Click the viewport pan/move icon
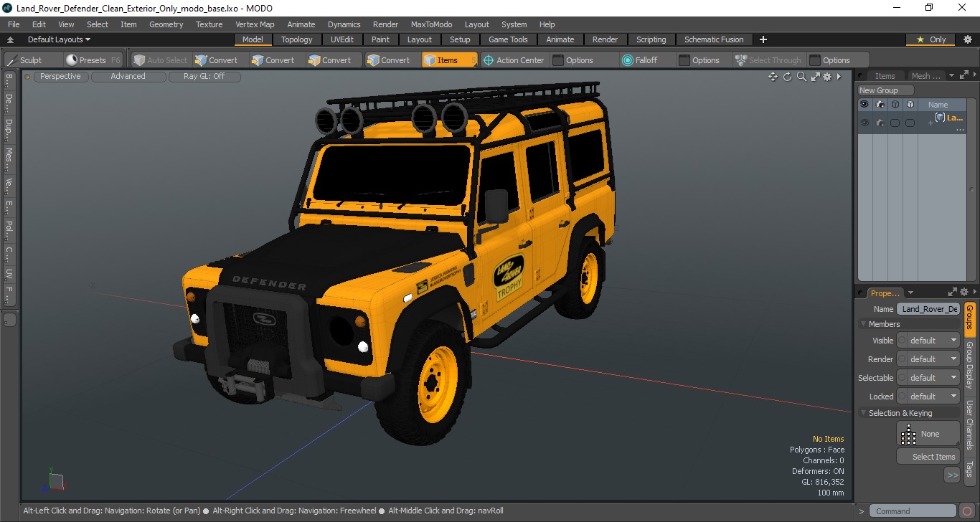 (x=773, y=77)
